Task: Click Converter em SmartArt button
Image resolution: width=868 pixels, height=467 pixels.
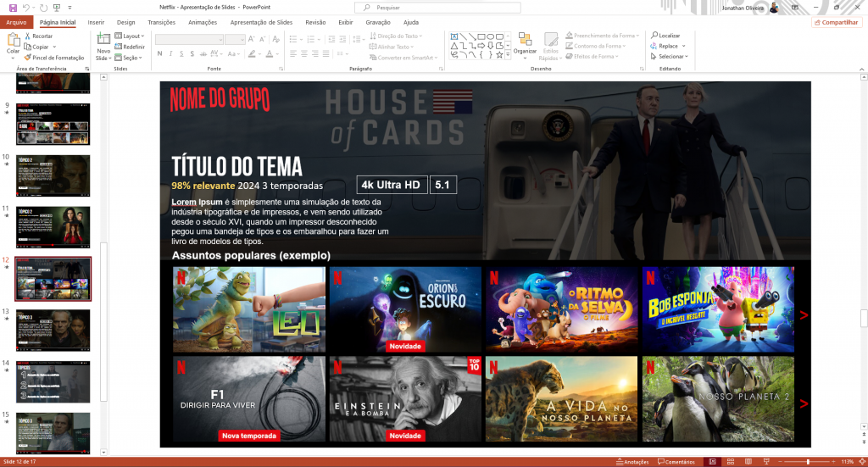Action: tap(403, 58)
